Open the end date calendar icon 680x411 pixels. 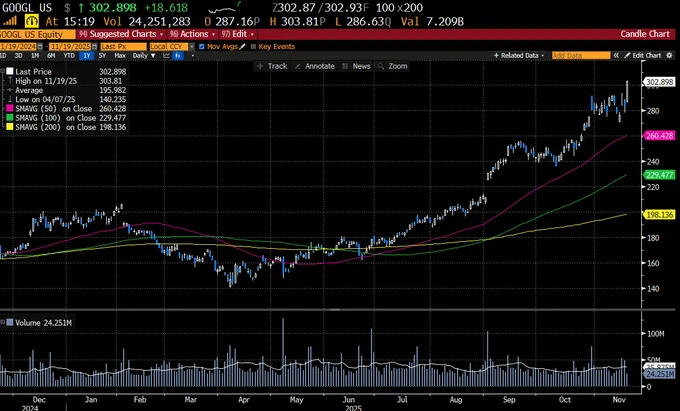[94, 46]
